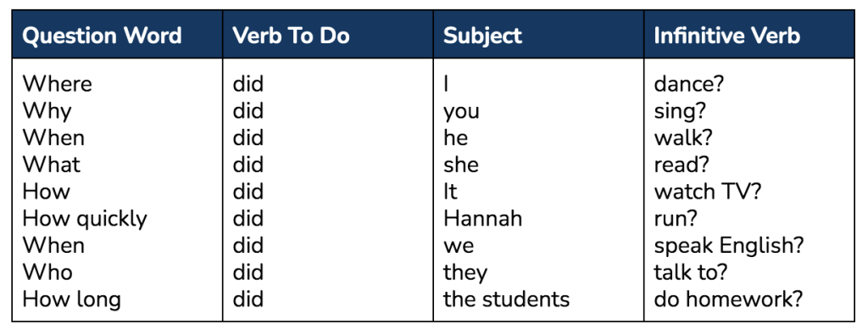
Task: Click the Question Word column header
Action: 102,36
